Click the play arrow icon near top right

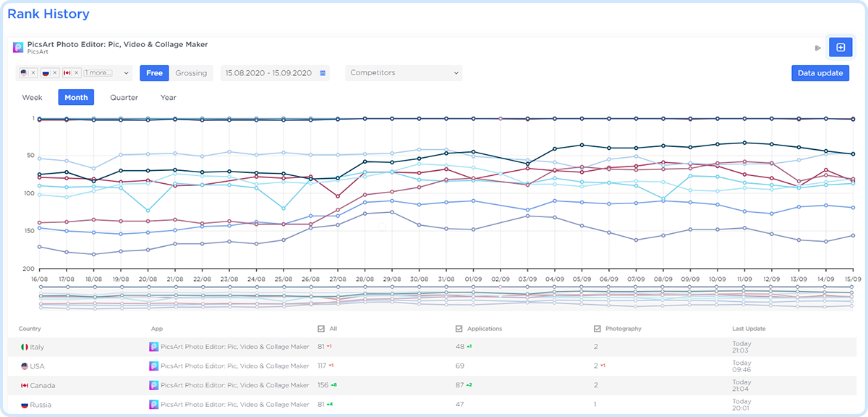coord(818,48)
